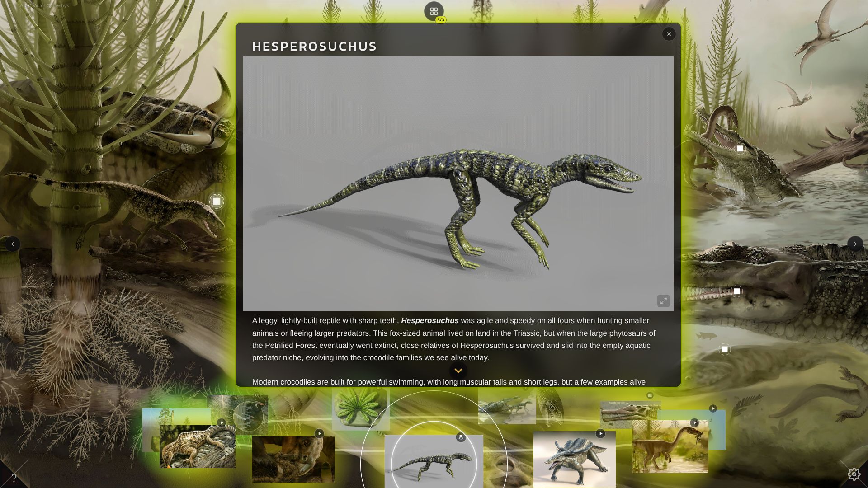Click the layers icon on Hesperosuchus thumbnail
This screenshot has width=868, height=488.
tap(461, 437)
